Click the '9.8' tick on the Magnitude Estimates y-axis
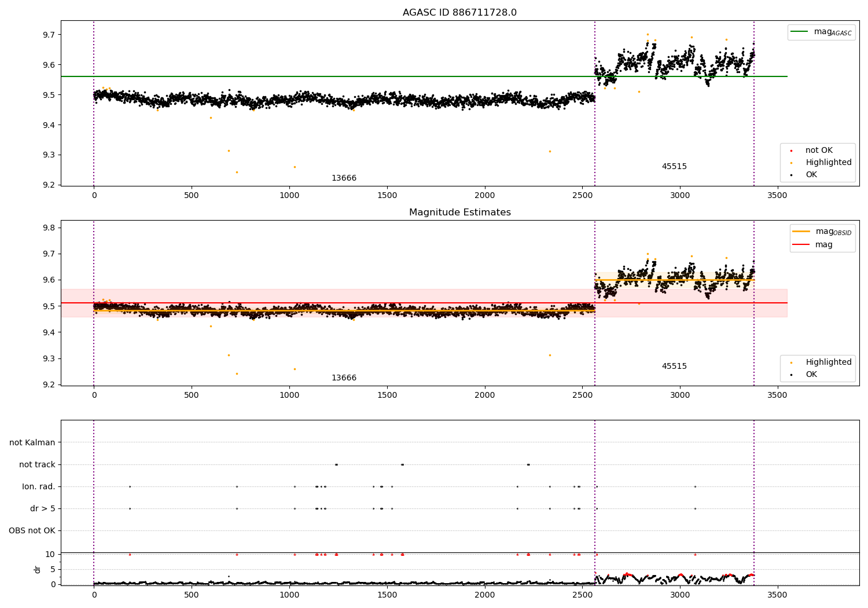The width and height of the screenshot is (868, 608). pos(49,228)
